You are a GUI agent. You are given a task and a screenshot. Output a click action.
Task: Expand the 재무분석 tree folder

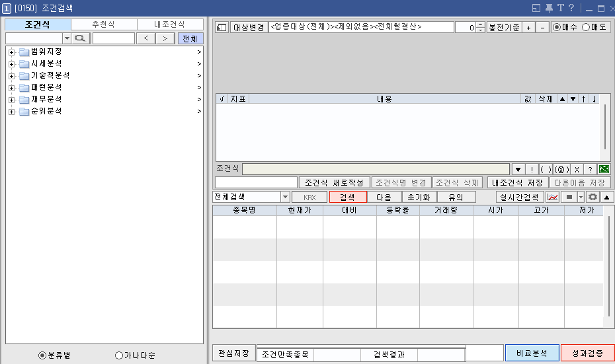(x=11, y=99)
